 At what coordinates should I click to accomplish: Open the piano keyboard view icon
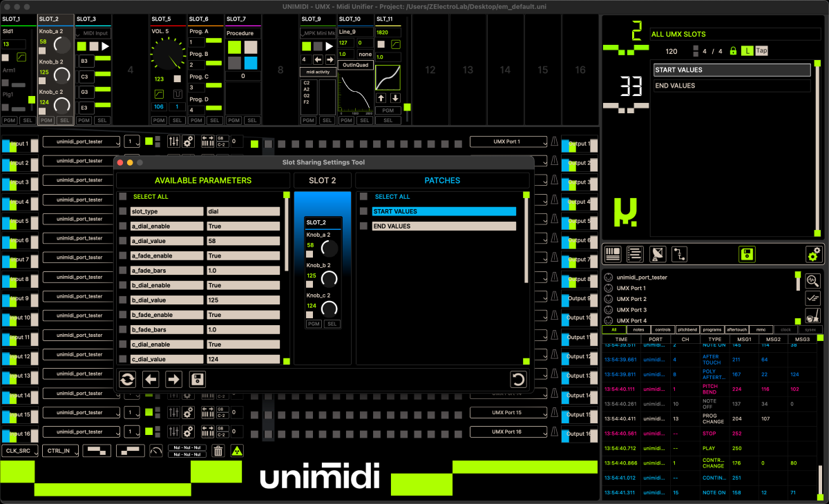[x=613, y=254]
